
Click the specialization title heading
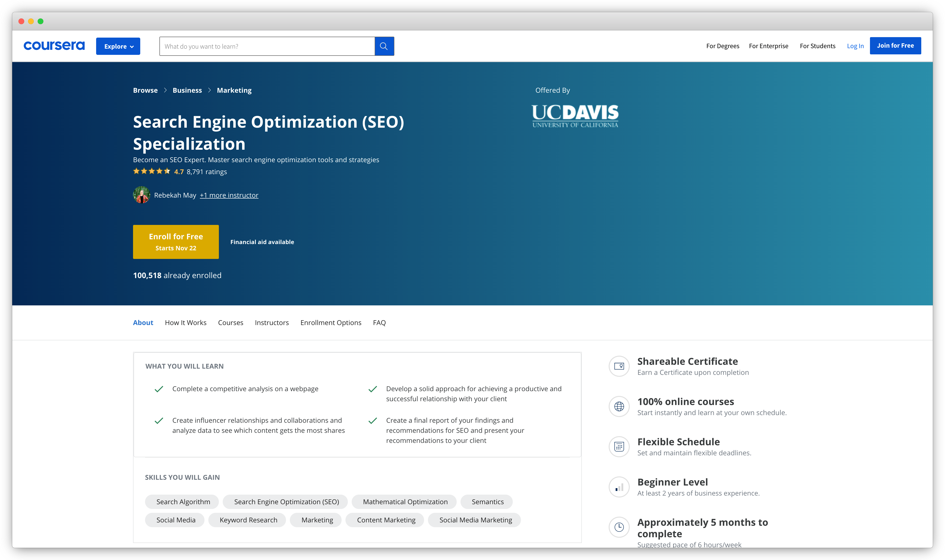click(x=268, y=133)
